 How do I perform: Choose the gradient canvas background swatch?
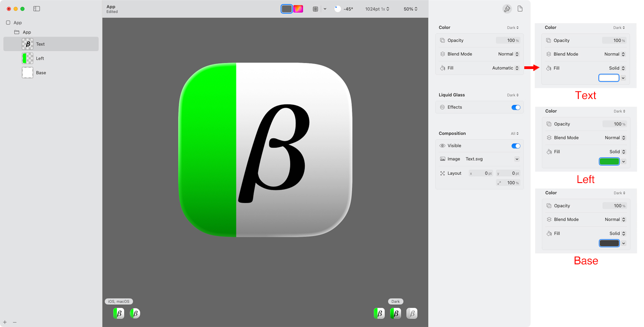pyautogui.click(x=298, y=9)
